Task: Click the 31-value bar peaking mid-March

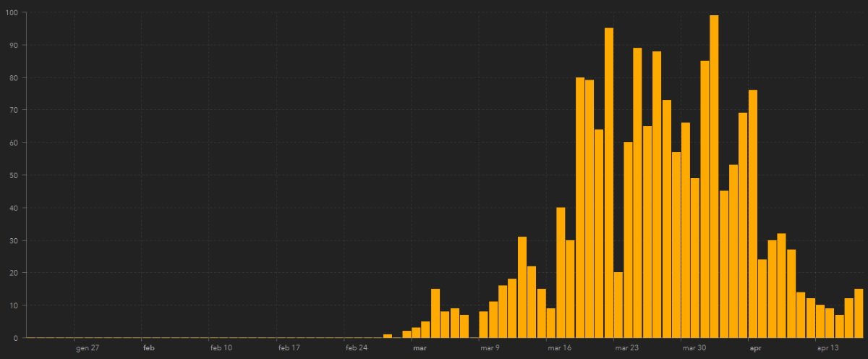Action: (522, 287)
